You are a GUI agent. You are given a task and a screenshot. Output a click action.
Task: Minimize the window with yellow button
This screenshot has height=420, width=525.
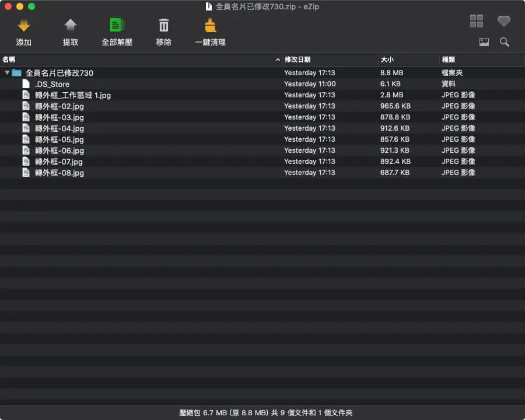click(20, 6)
